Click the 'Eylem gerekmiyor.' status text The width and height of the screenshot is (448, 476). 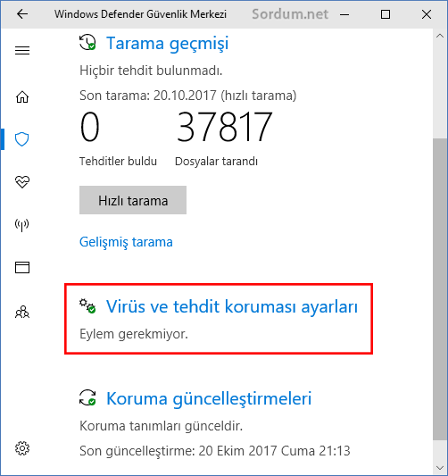click(134, 334)
